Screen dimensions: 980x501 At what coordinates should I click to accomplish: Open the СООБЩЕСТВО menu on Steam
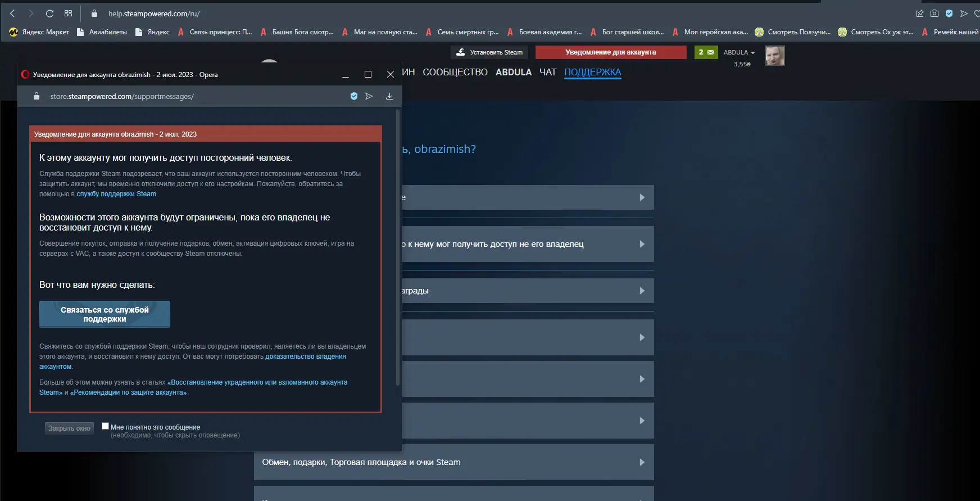coord(455,72)
